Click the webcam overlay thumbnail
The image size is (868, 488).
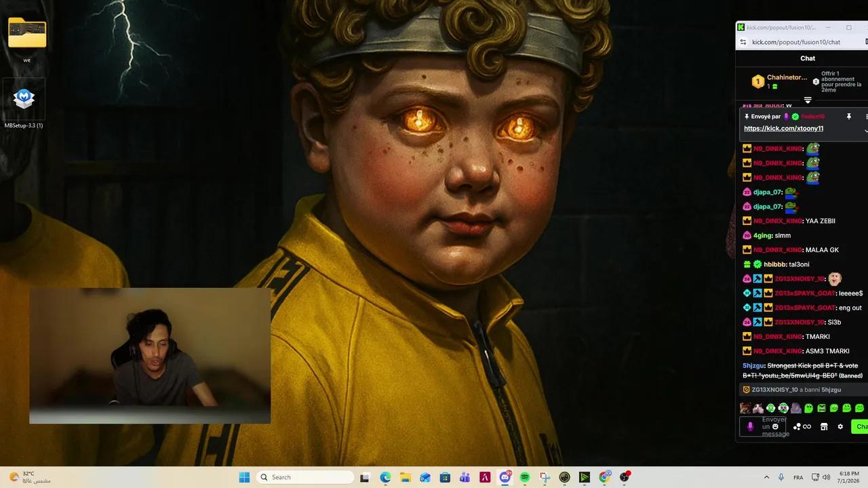[150, 356]
